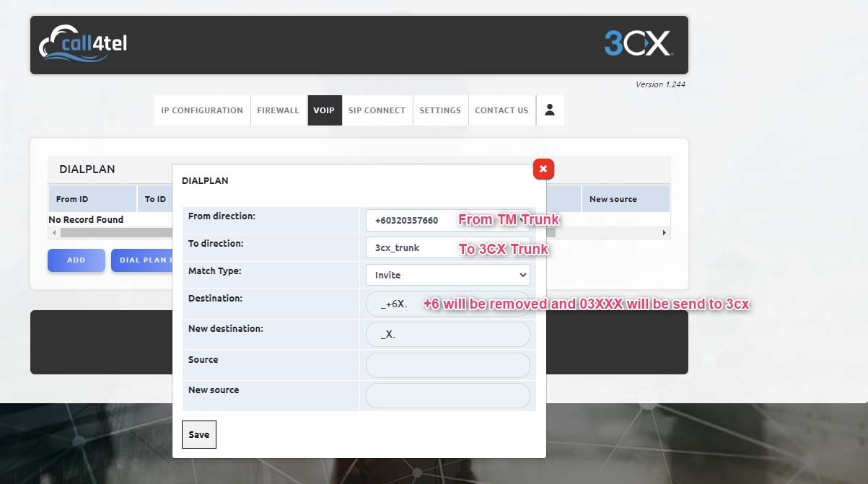
Task: Click the To direction input field
Action: (x=411, y=247)
